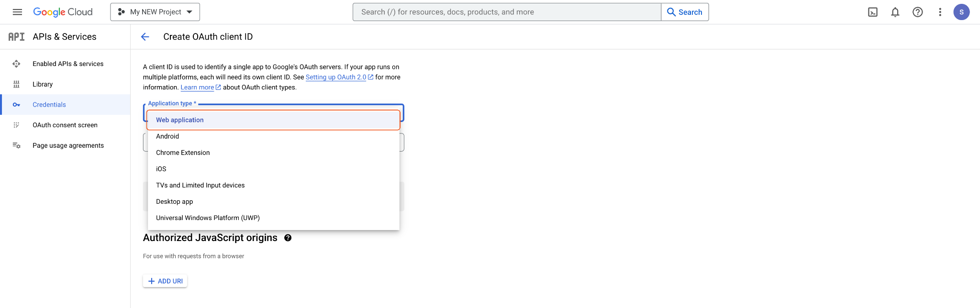Open the Setting up OAuth 2.0 link

[x=336, y=77]
